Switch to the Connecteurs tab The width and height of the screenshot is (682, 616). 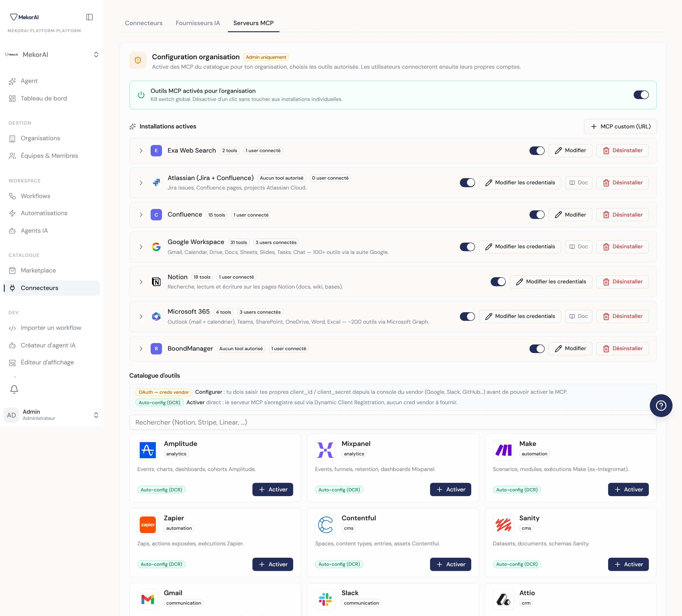coord(144,23)
